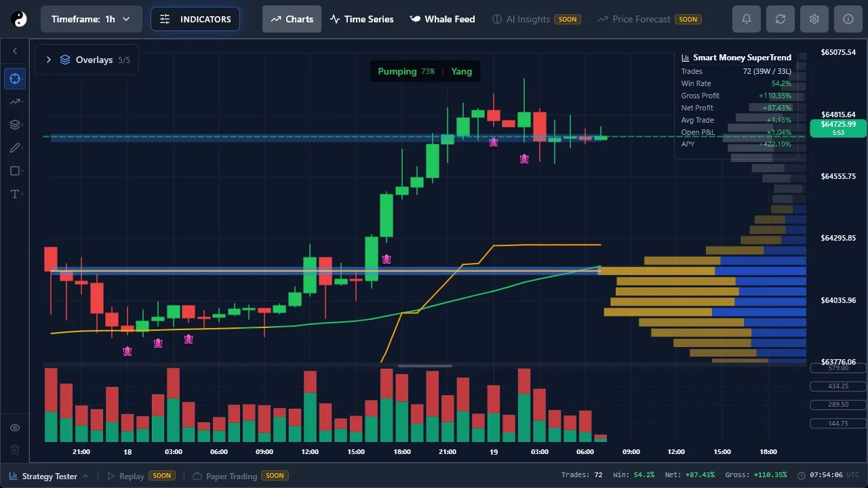Click the 18 date axis label
868x488 pixels.
click(x=127, y=452)
